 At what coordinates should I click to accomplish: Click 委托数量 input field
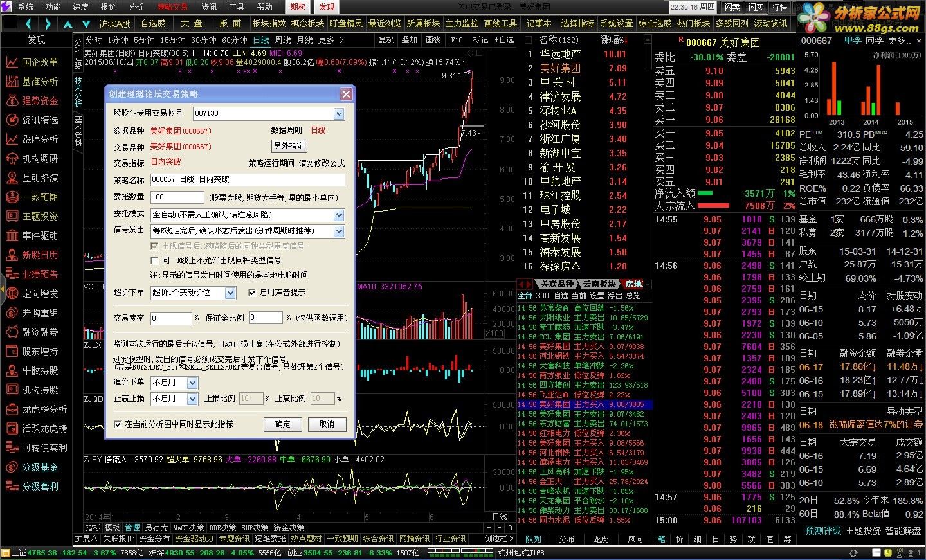coord(177,197)
